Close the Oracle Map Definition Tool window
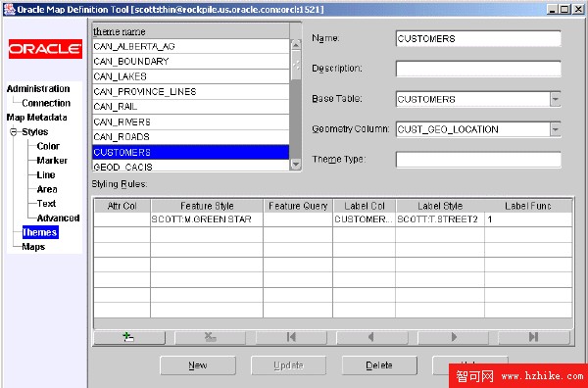 [578, 10]
